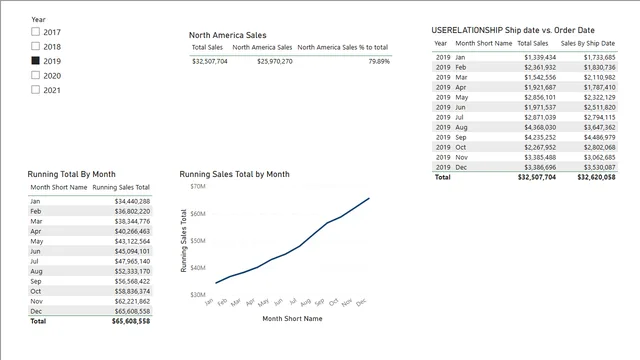
Task: Click the Running Total By Month title
Action: pyautogui.click(x=71, y=174)
